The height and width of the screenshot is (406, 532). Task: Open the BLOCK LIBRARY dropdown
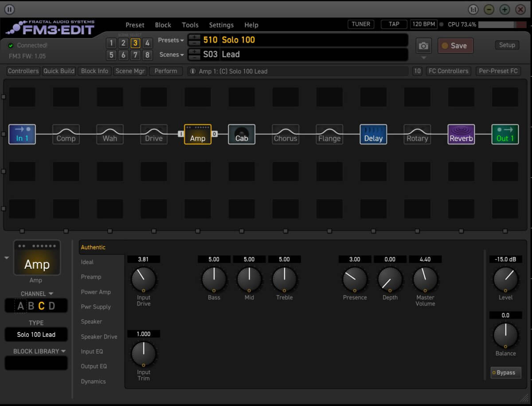click(x=39, y=351)
